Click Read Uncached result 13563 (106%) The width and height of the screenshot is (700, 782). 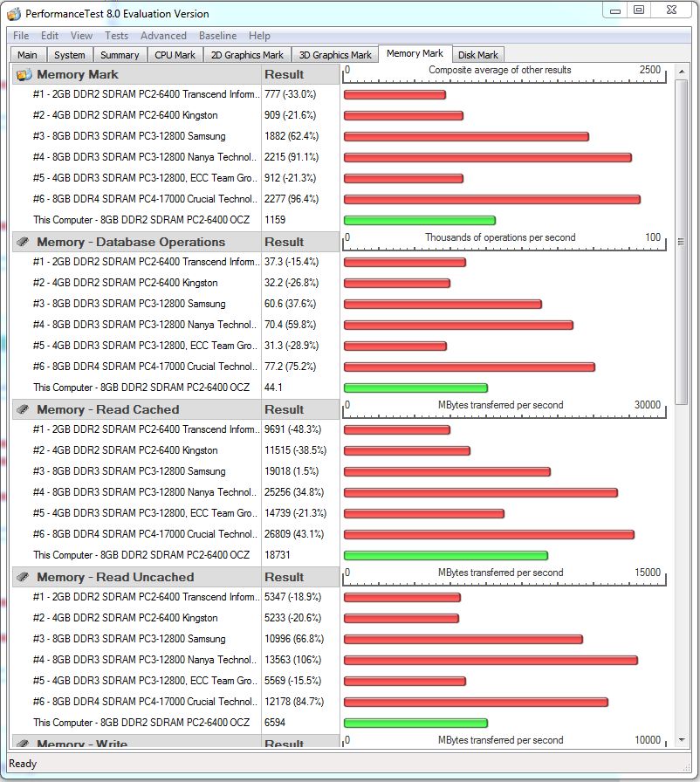coord(292,660)
